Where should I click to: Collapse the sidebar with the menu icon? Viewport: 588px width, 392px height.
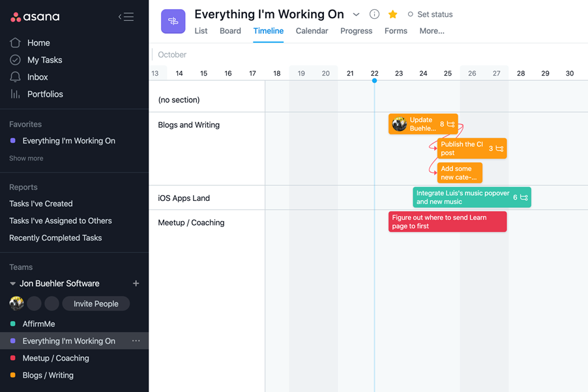[126, 17]
